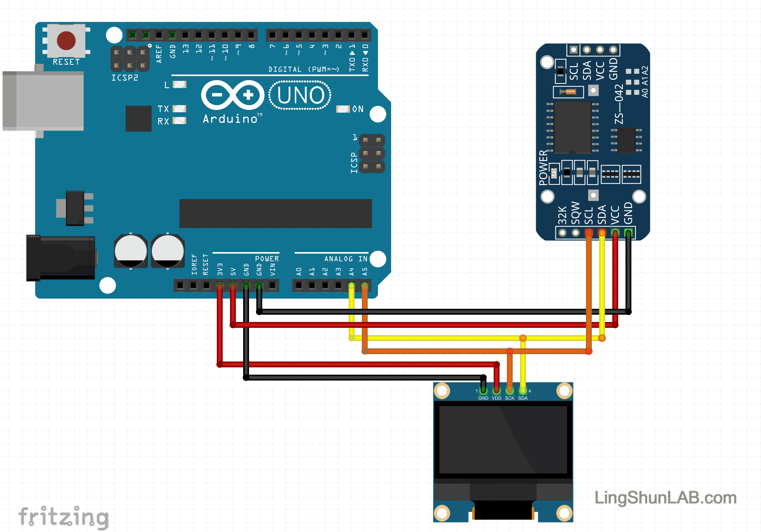This screenshot has height=532, width=761.
Task: Click digital pin 12 on the Arduino
Action: 198,35
